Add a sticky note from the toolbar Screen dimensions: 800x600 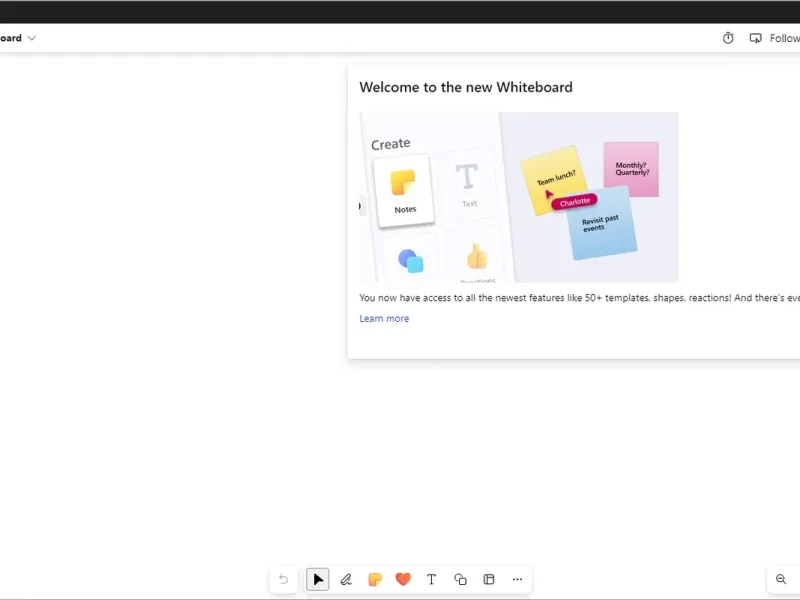click(374, 579)
